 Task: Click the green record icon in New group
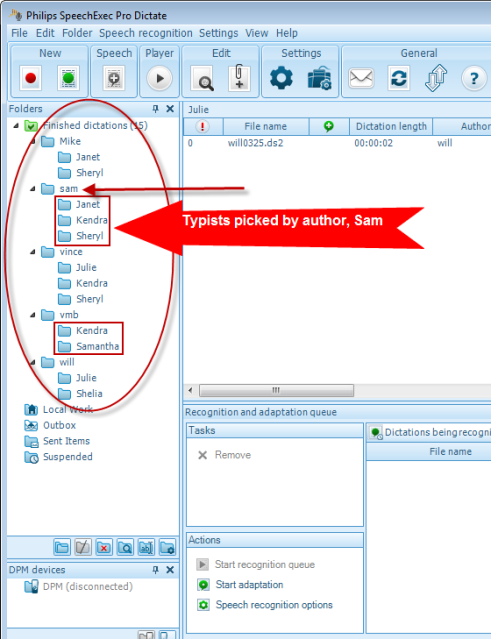(x=68, y=78)
